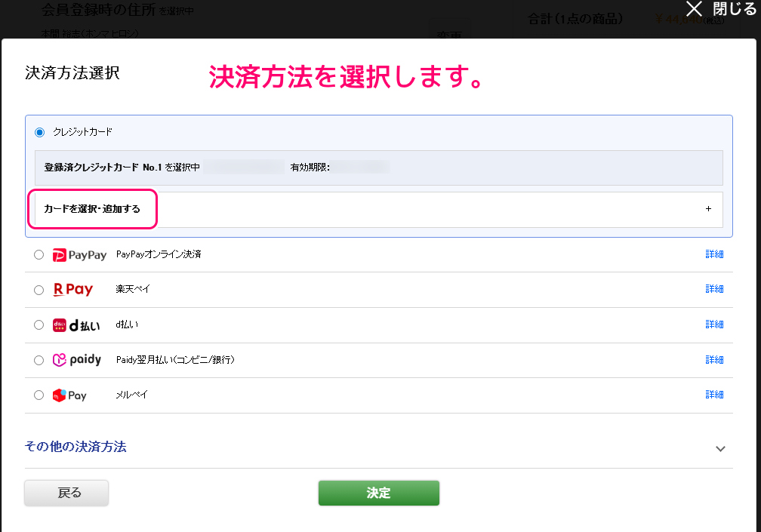Click the red d払い icon
This screenshot has height=532, width=761.
[75, 324]
